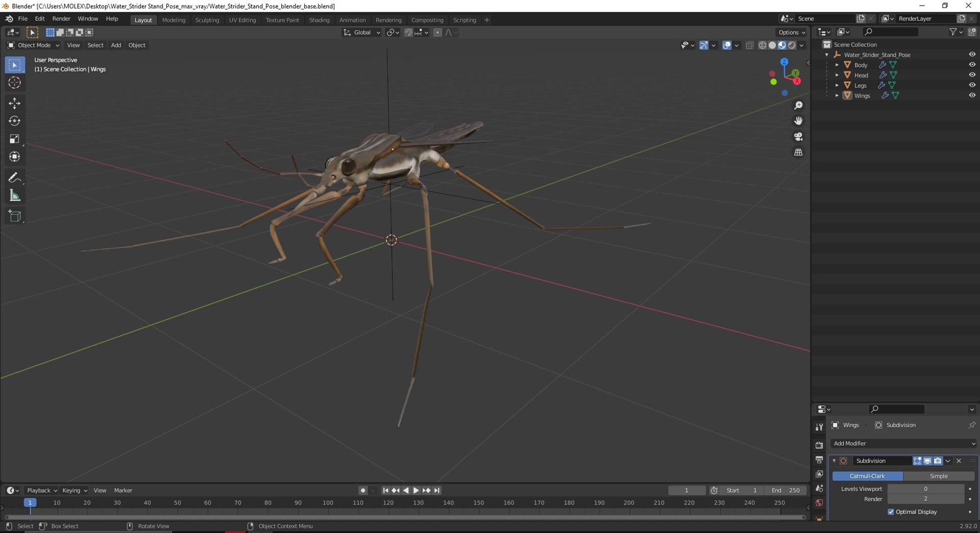Click the current frame number field
The height and width of the screenshot is (533, 980).
point(687,490)
